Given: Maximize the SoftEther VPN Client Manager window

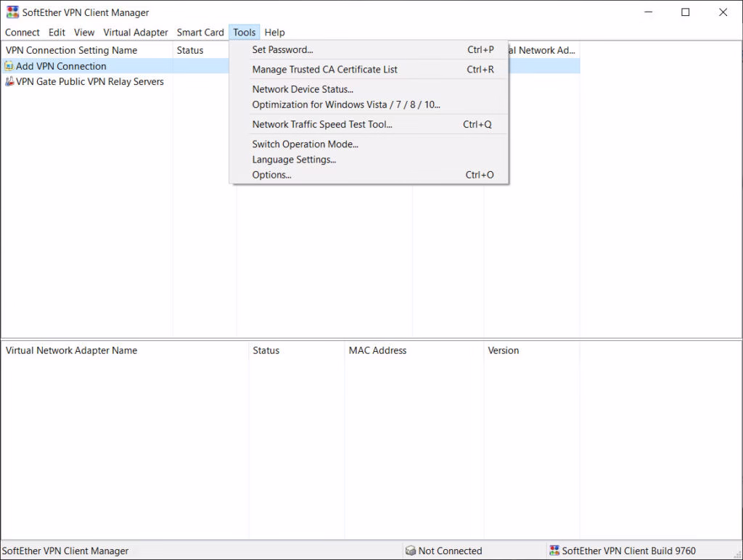Looking at the screenshot, I should (x=686, y=12).
